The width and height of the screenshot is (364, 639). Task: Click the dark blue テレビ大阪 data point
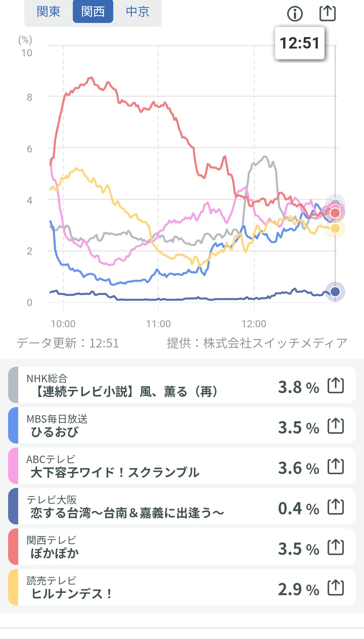[x=335, y=292]
